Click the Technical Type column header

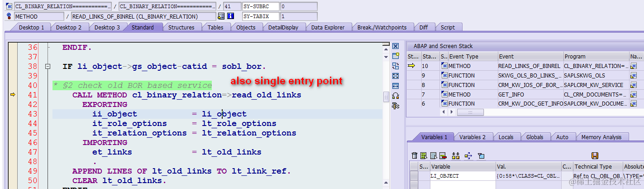click(x=598, y=166)
